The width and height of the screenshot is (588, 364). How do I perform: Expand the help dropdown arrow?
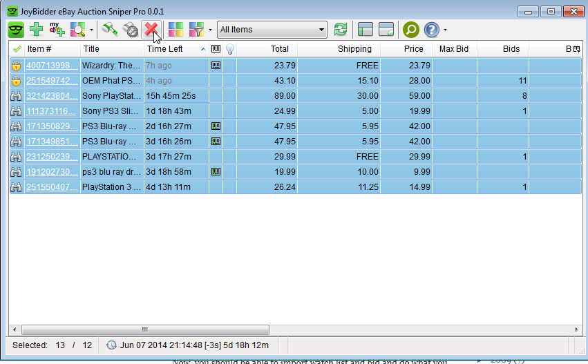445,30
